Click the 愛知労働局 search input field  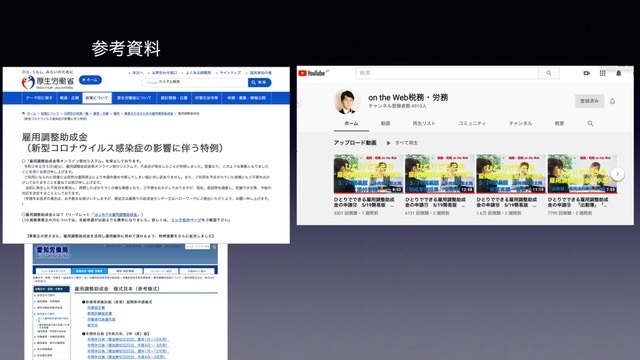[x=198, y=247]
